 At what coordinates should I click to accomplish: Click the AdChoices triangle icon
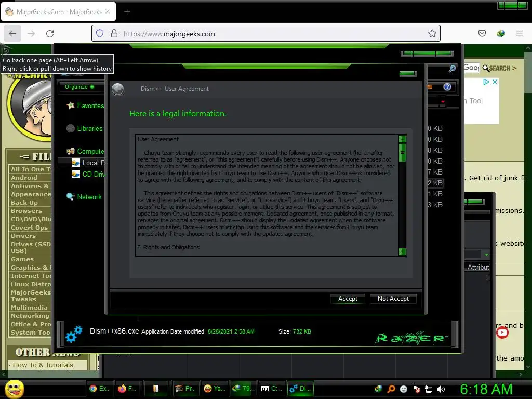point(486,82)
